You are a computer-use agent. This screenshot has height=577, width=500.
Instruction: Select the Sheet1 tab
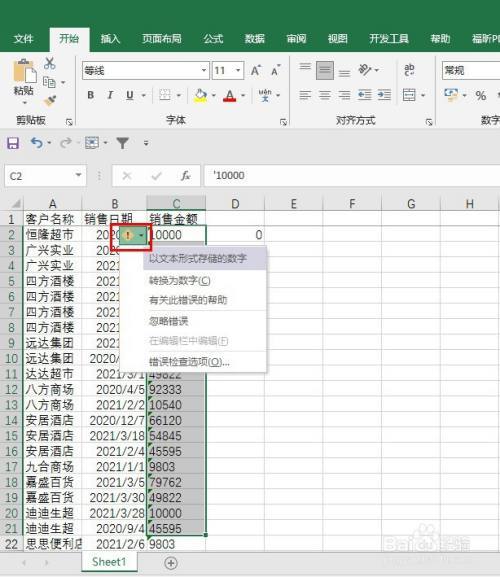click(109, 562)
